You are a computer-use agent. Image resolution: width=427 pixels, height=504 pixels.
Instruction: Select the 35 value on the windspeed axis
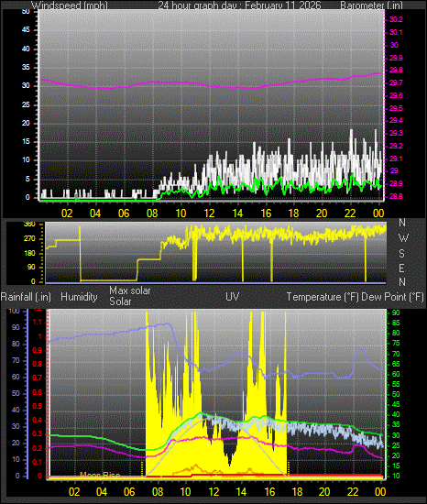pyautogui.click(x=26, y=67)
